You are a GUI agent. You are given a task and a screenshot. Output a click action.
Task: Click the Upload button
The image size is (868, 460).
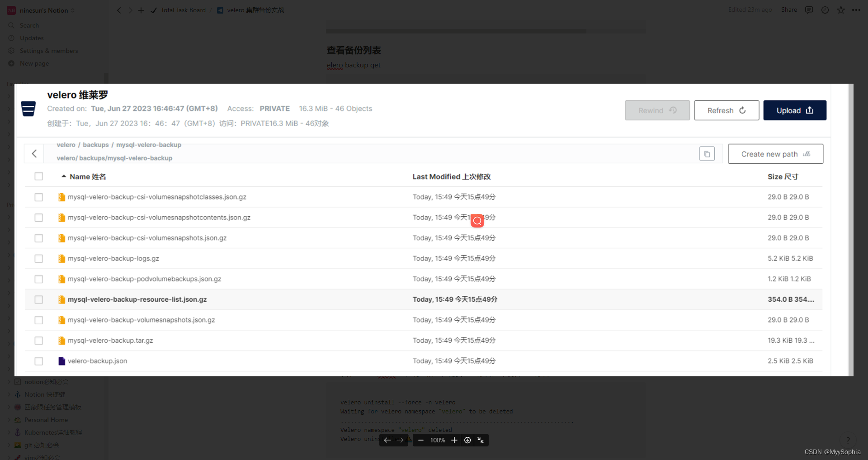point(795,110)
